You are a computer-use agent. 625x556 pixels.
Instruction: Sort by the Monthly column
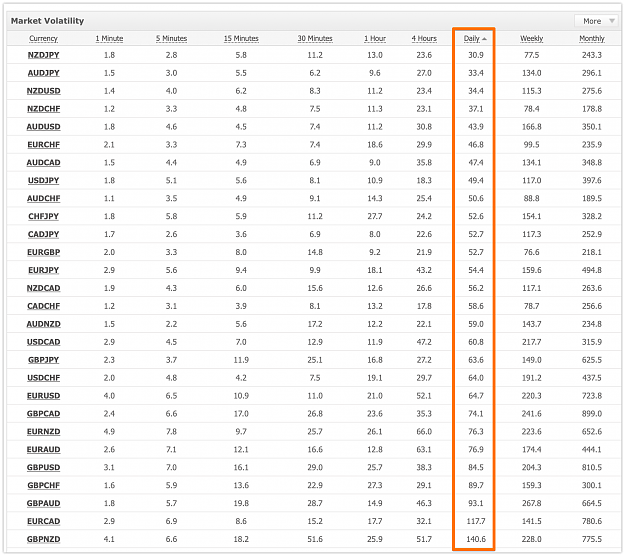tap(592, 38)
